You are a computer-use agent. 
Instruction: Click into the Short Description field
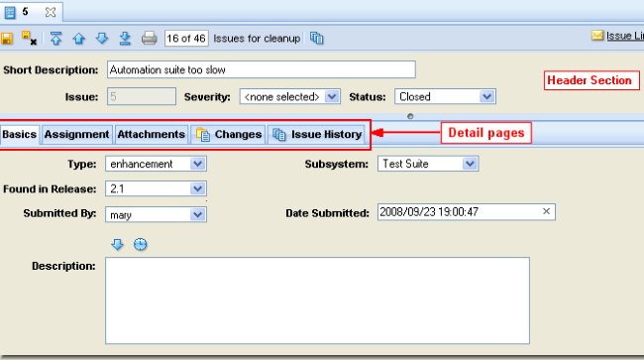click(262, 69)
